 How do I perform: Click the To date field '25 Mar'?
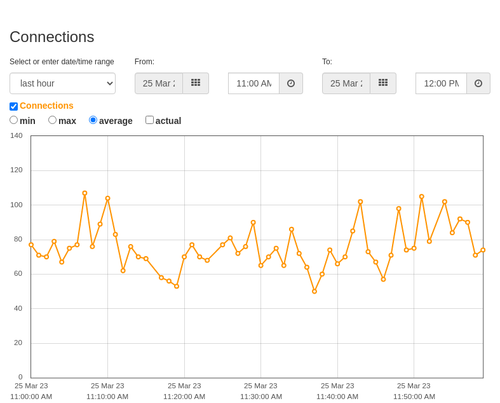click(x=346, y=83)
